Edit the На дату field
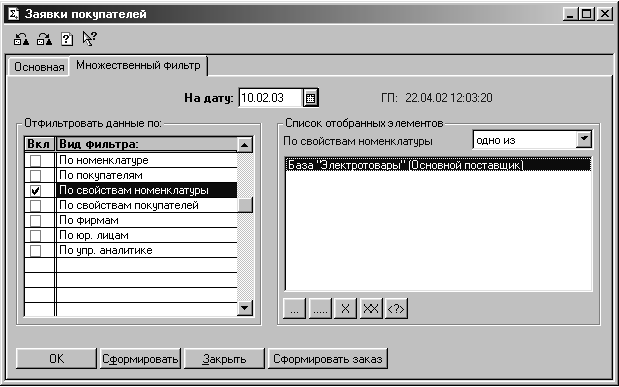 (271, 98)
